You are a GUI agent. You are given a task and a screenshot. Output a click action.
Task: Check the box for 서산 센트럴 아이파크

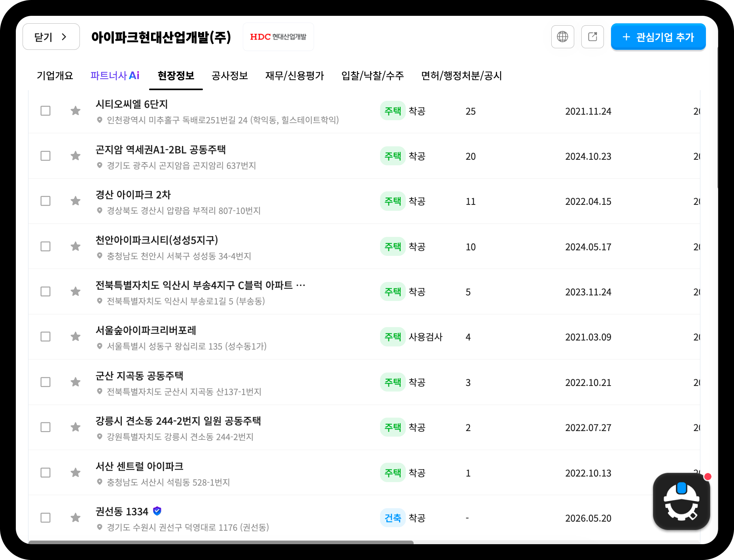[x=45, y=473]
